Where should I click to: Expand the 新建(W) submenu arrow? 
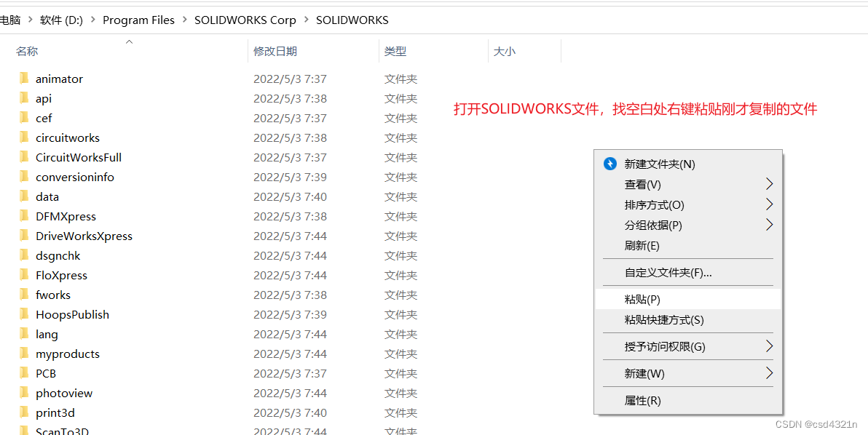pyautogui.click(x=769, y=373)
